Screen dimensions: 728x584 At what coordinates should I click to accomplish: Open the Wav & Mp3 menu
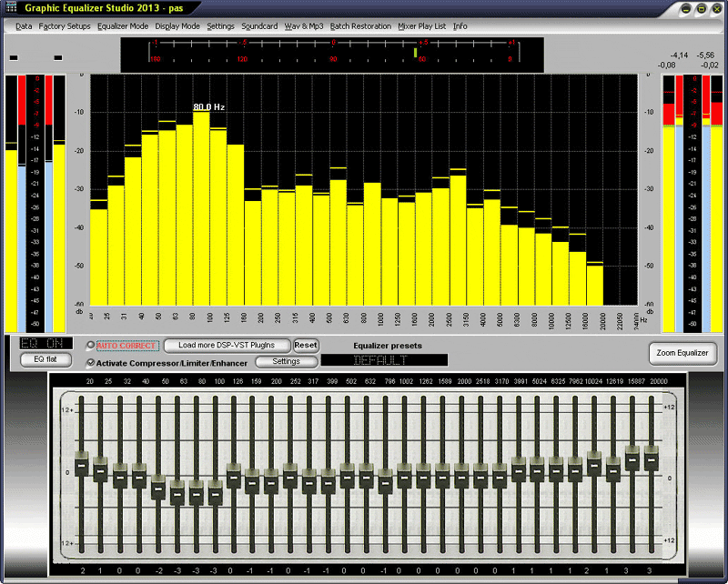[x=303, y=26]
